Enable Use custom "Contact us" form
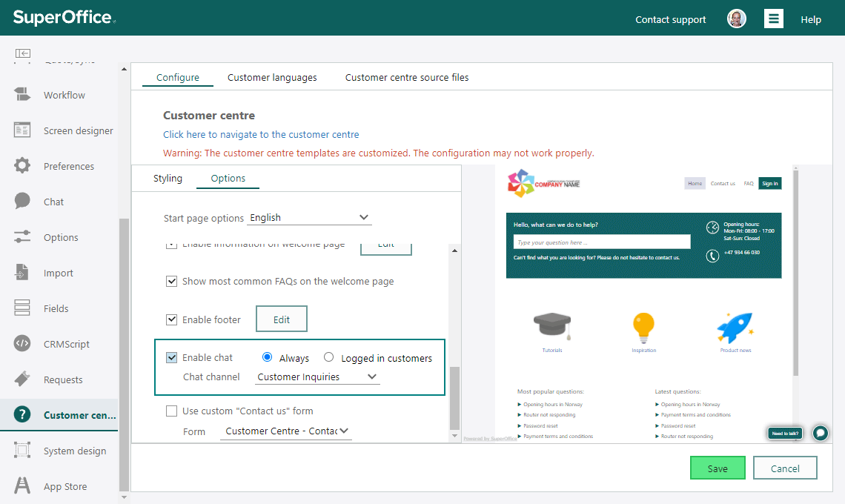845x504 pixels. pos(171,411)
